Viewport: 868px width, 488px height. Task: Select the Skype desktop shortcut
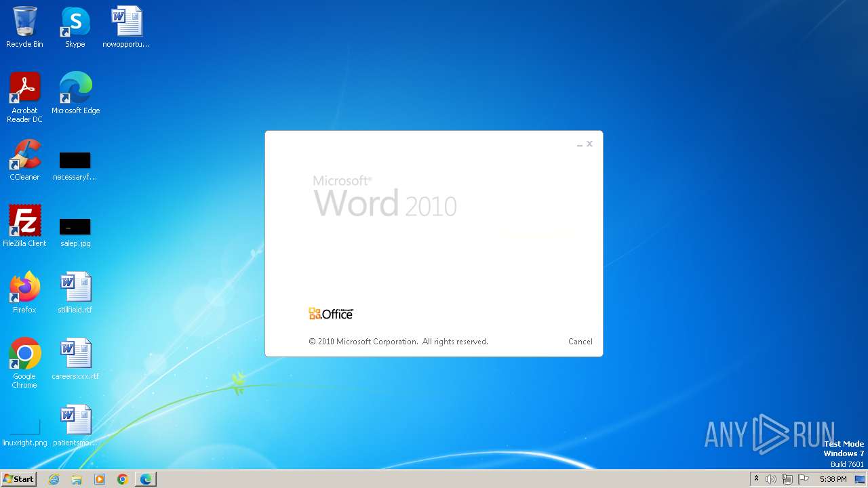pos(75,27)
